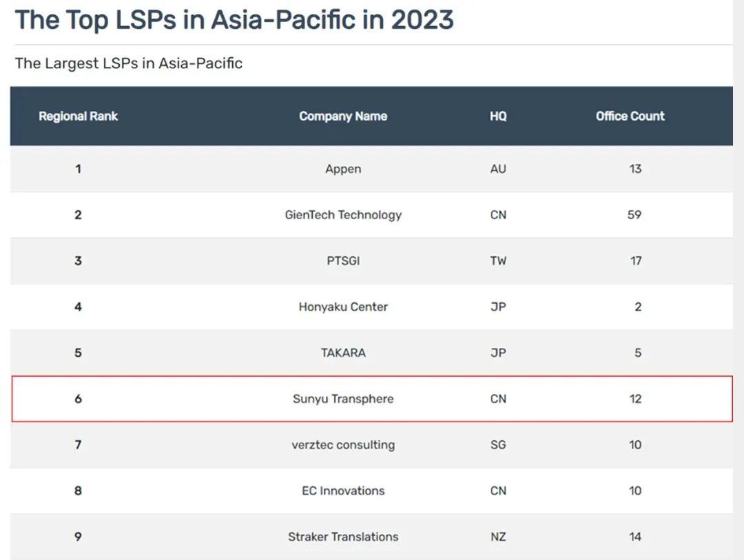This screenshot has height=560, width=744.
Task: Select the PTSGI company name
Action: [343, 261]
